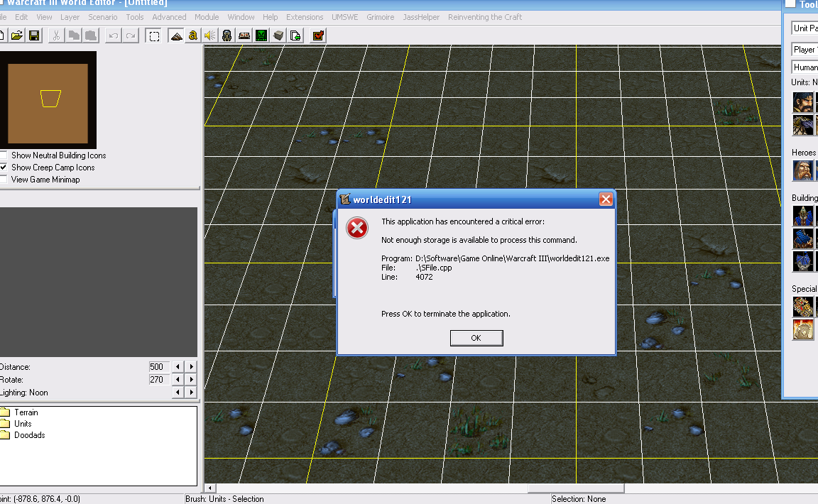
Task: Click the 'Selection: None' status text
Action: click(579, 499)
